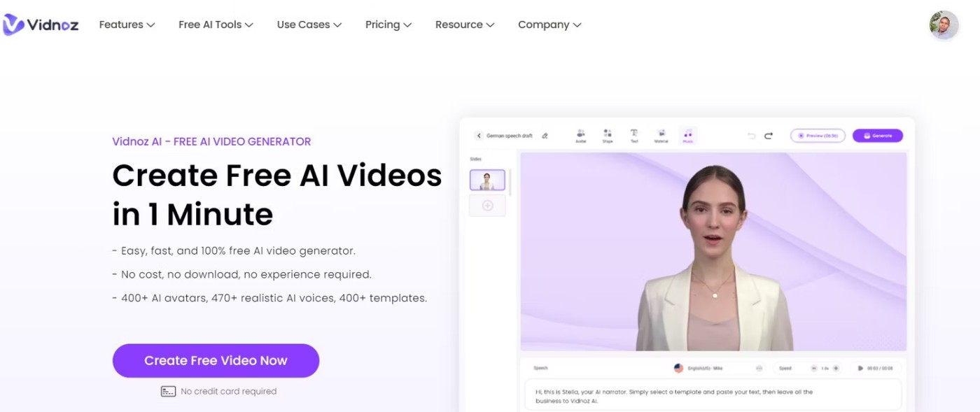Open the Music tool icon
Viewport: 980px width, 412px height.
click(x=687, y=136)
